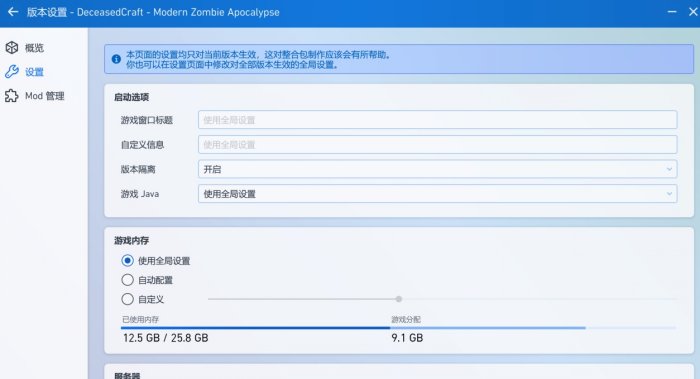The image size is (700, 379).
Task: Click the 游戏窗口标题 input field
Action: (438, 120)
